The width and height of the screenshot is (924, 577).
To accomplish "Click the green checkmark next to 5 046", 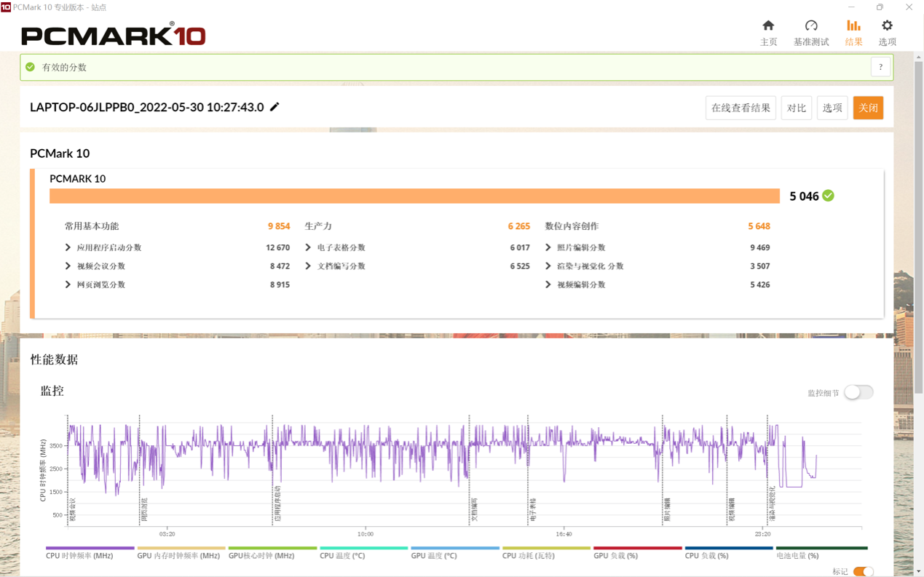I will coord(828,196).
